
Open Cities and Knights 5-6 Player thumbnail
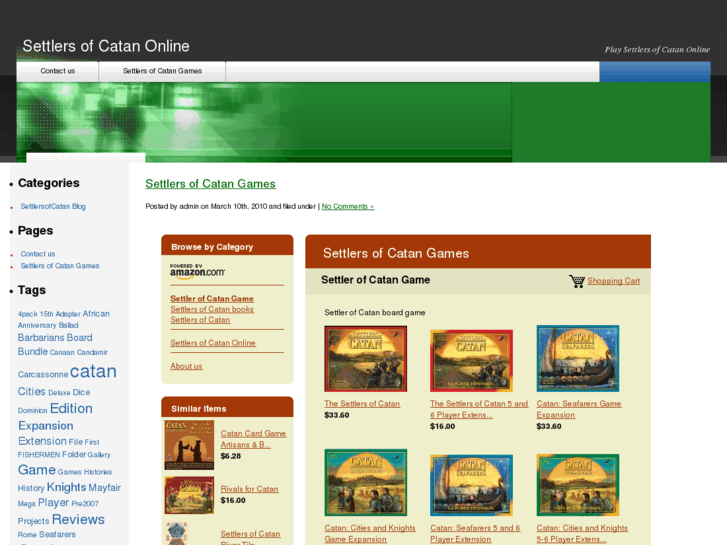point(578,485)
